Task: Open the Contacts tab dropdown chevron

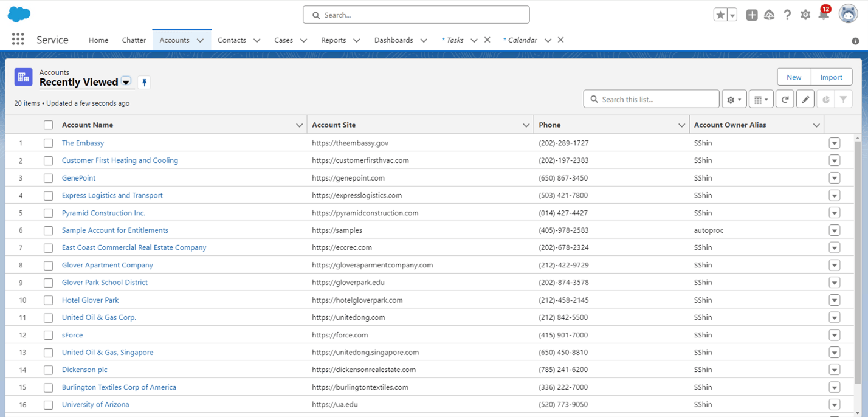Action: tap(257, 40)
